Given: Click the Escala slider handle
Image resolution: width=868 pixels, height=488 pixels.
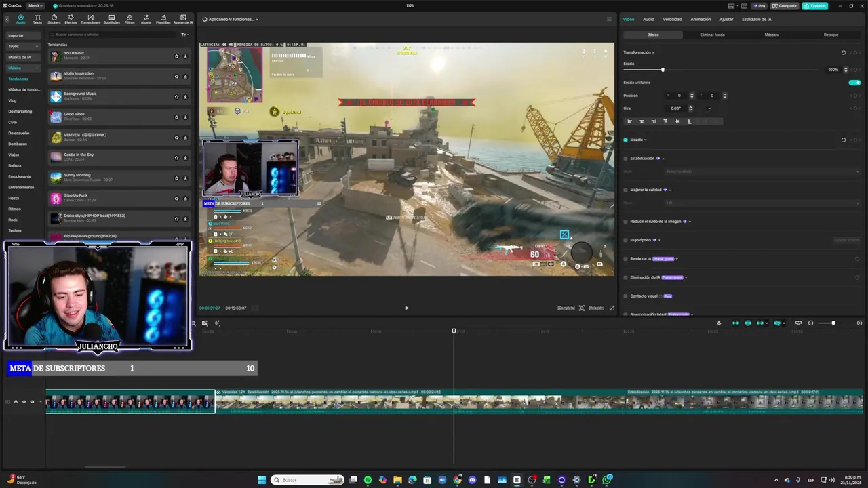Looking at the screenshot, I should pyautogui.click(x=663, y=70).
